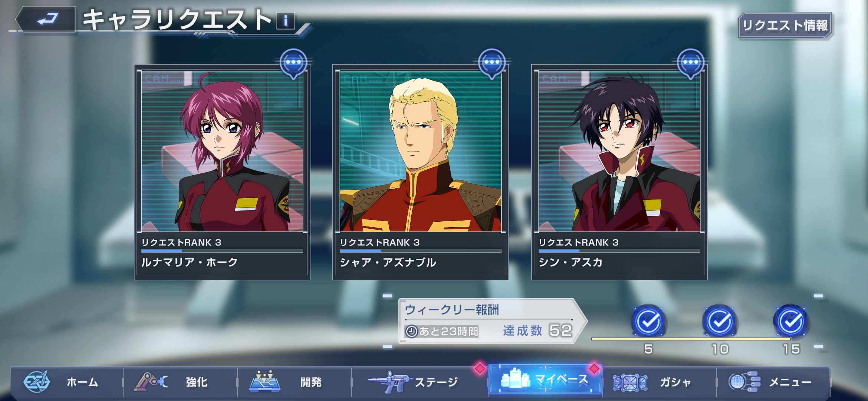Tap speech bubble above ルナマリア・ホーク card

[293, 64]
